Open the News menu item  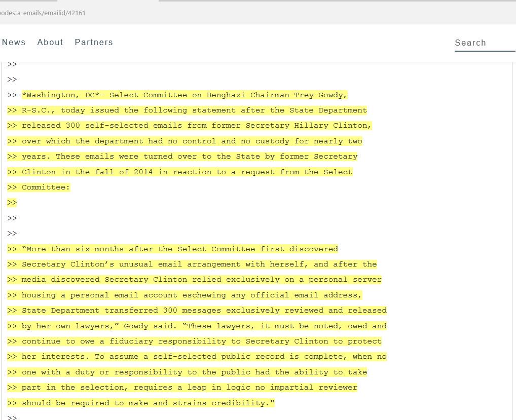14,43
